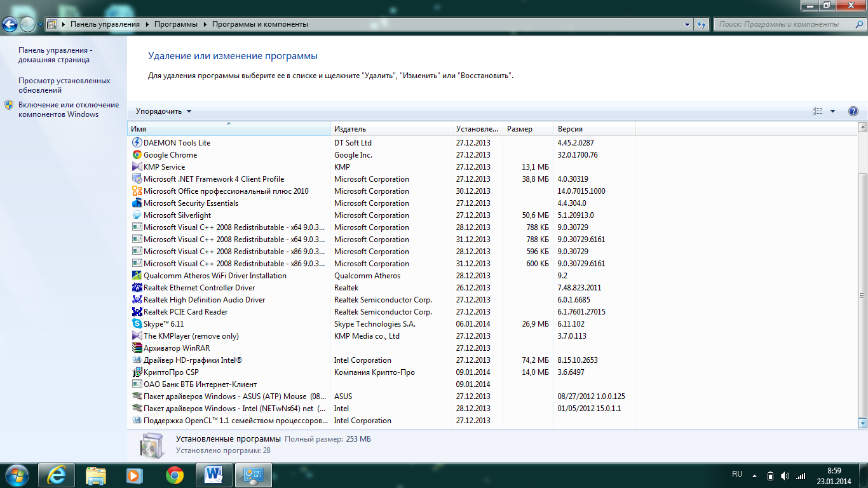Open the view options dropdown arrow
The width and height of the screenshot is (868, 488).
(832, 111)
